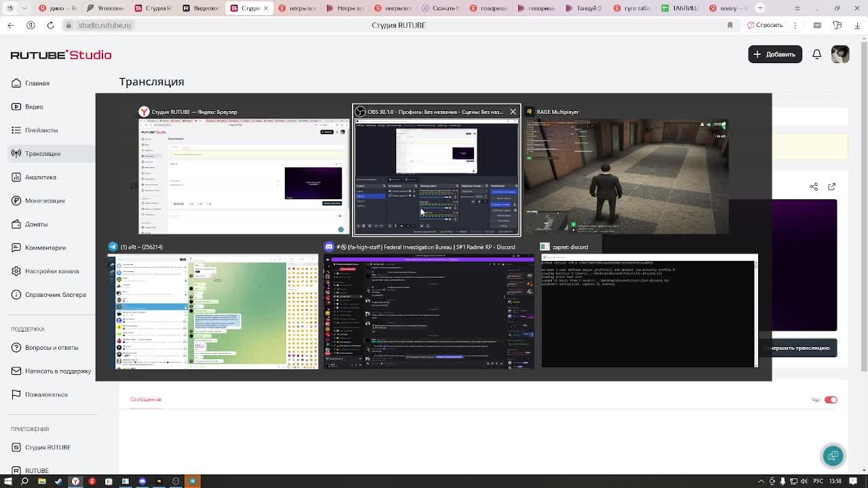Viewport: 868px width, 488px height.
Task: Open Yandex Browser from the taskbar
Action: (x=75, y=482)
